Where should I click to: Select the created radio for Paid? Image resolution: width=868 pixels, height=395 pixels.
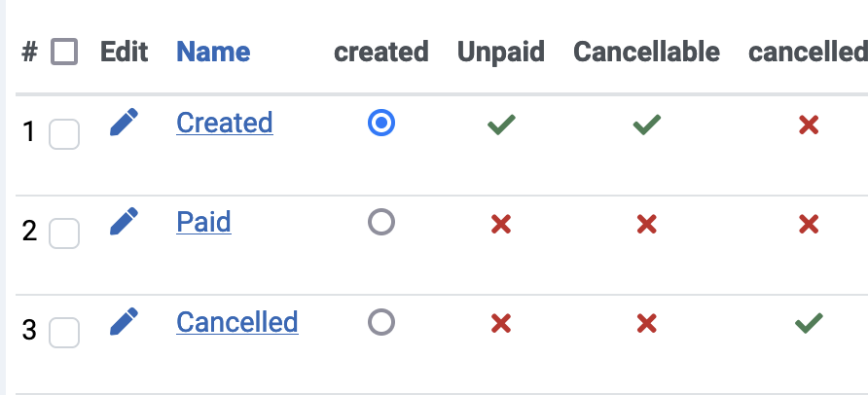coord(381,223)
